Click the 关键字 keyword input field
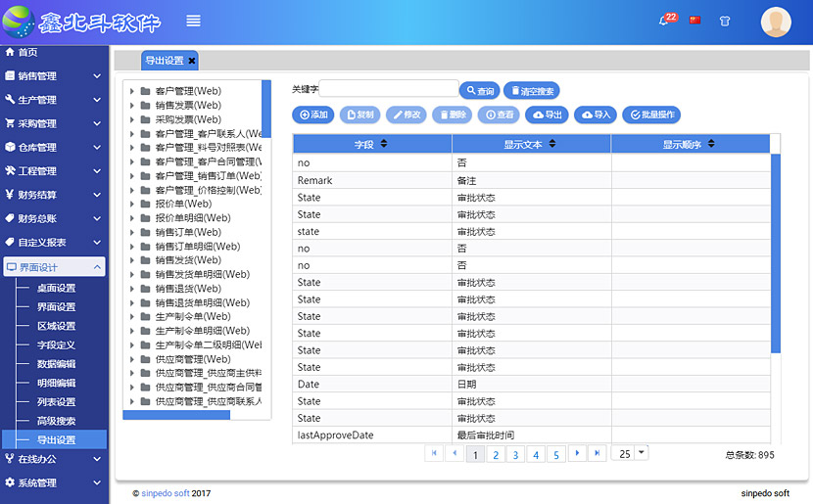 pyautogui.click(x=389, y=90)
